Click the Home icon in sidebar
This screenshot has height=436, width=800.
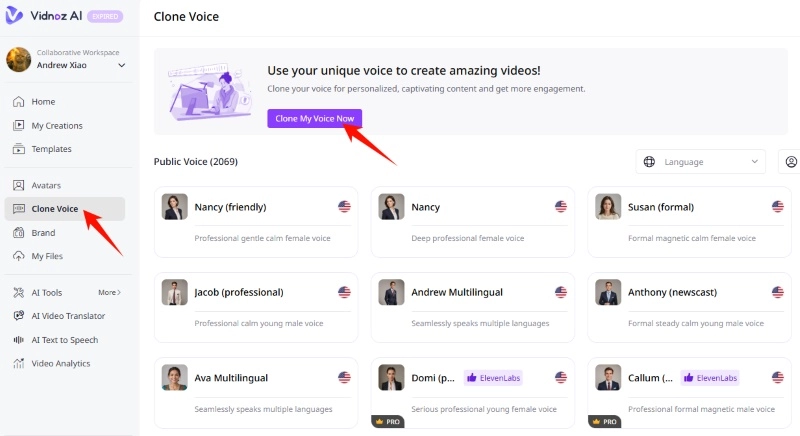[x=19, y=102]
